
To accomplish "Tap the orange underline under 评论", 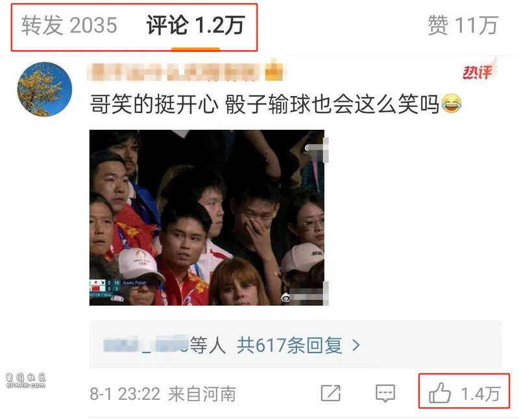I will click(x=196, y=50).
